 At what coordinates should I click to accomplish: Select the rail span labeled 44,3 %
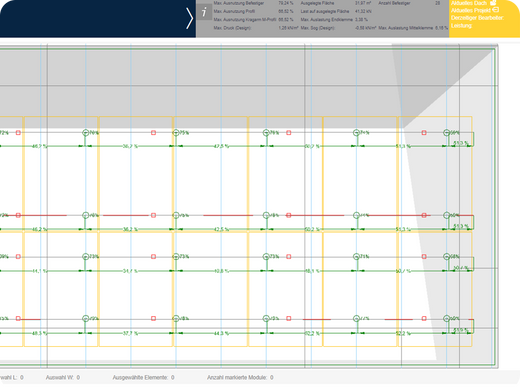(221, 333)
